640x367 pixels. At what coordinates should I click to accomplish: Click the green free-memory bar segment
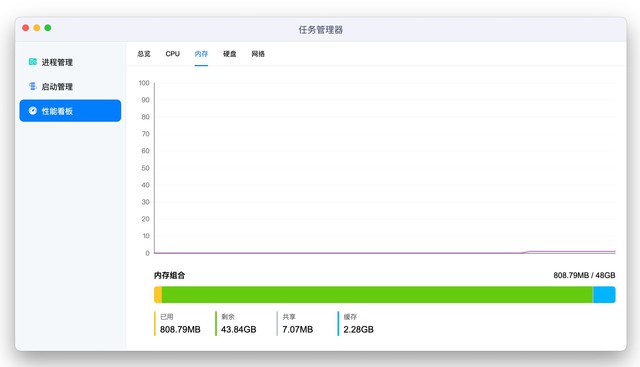(x=377, y=295)
